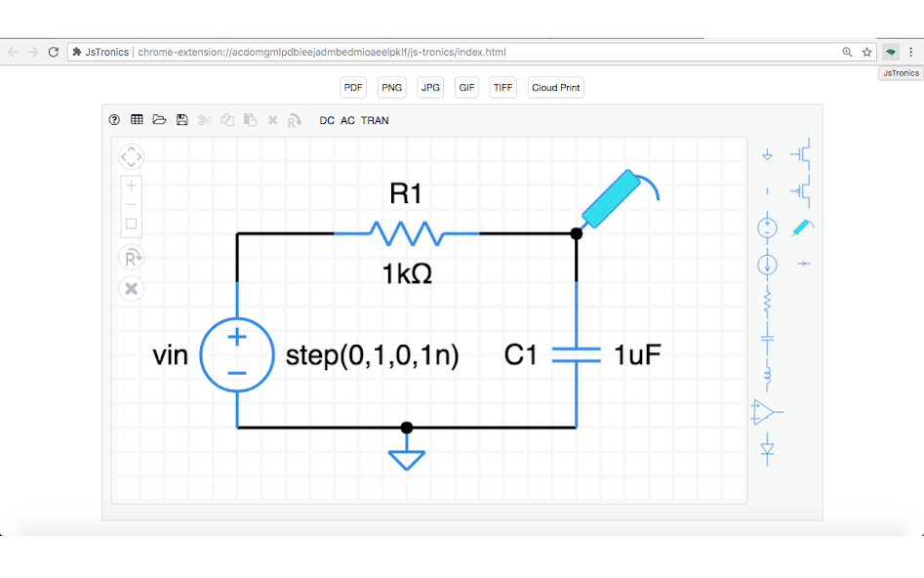This screenshot has width=924, height=578.
Task: Select the capacitor component from the sidebar
Action: coord(767,337)
